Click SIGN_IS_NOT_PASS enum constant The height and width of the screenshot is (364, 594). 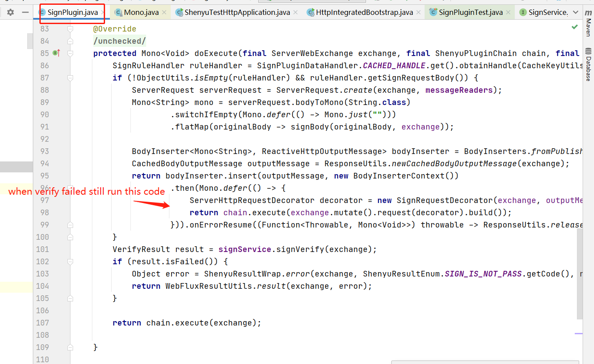[483, 274]
